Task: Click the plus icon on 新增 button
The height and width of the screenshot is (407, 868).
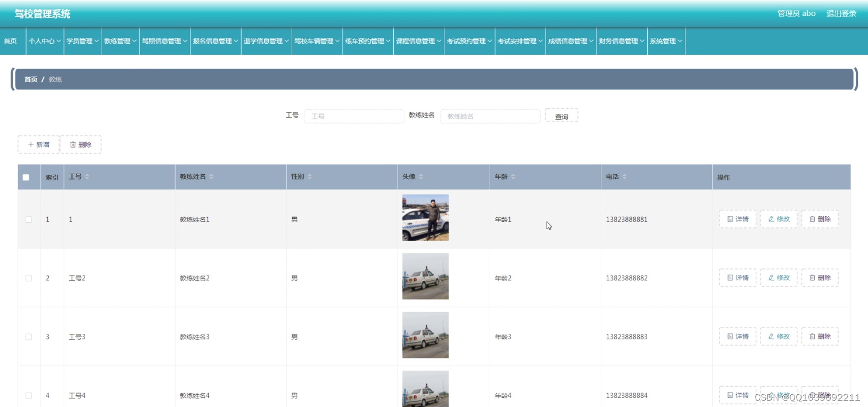Action: click(x=31, y=144)
